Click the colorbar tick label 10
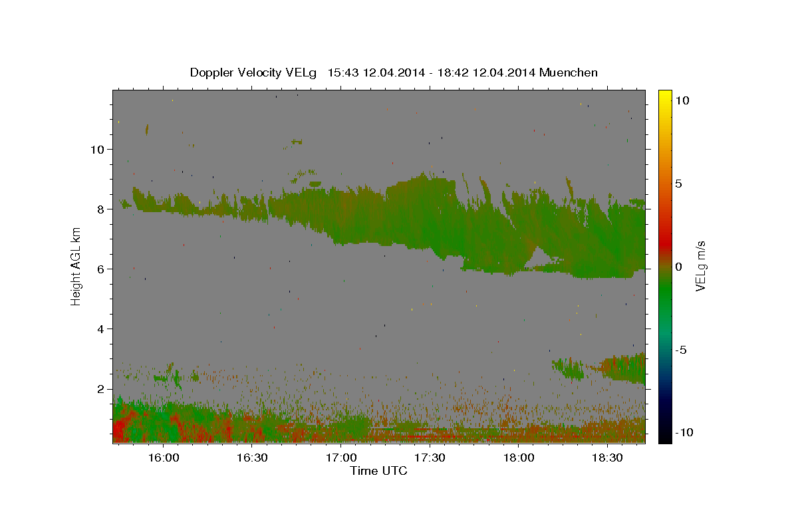The width and height of the screenshot is (798, 532). click(x=682, y=100)
